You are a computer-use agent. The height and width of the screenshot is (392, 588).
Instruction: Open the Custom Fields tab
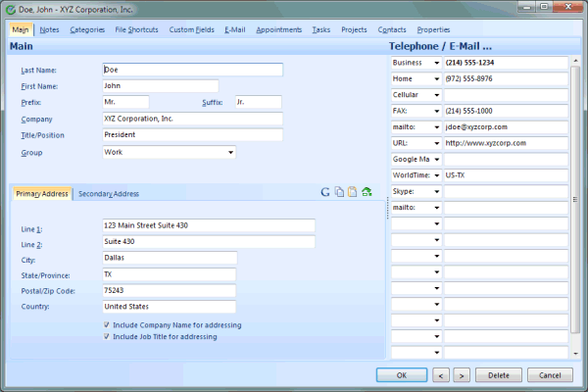192,29
